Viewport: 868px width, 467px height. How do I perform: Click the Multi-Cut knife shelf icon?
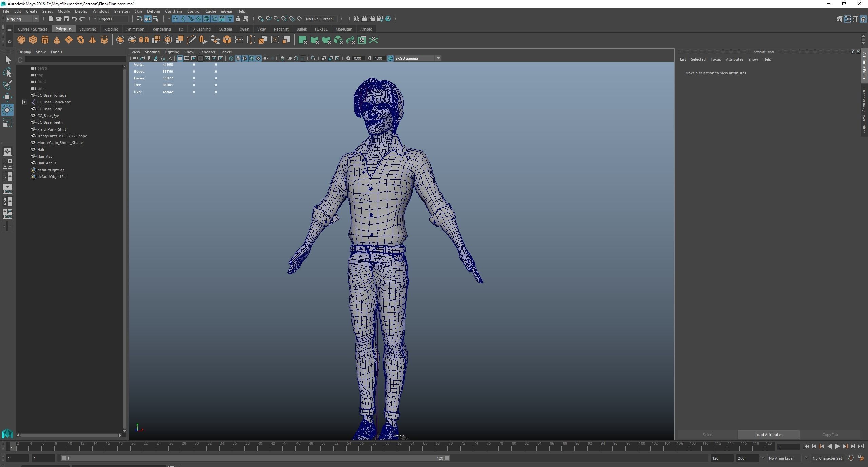pos(191,40)
